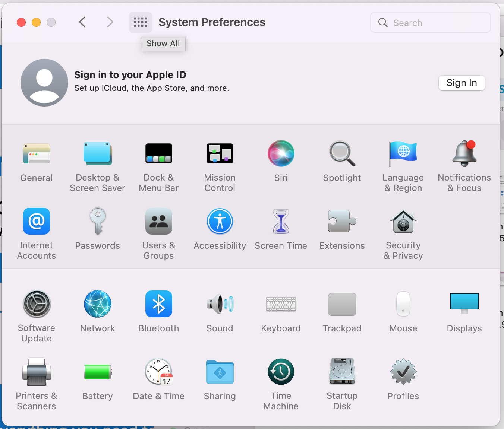
Task: Click the magnifier icon in Search
Action: (x=383, y=22)
